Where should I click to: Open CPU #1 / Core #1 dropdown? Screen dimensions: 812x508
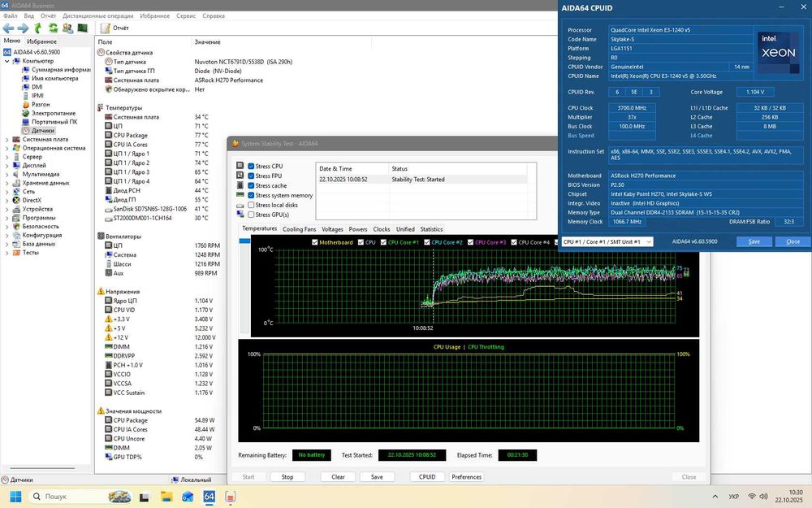[607, 241]
